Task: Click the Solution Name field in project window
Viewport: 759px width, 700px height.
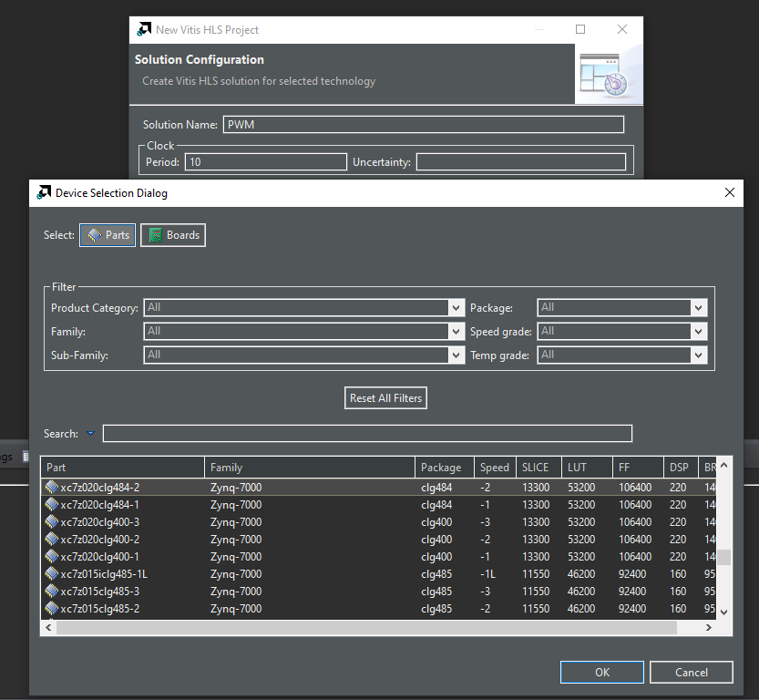Action: click(424, 124)
